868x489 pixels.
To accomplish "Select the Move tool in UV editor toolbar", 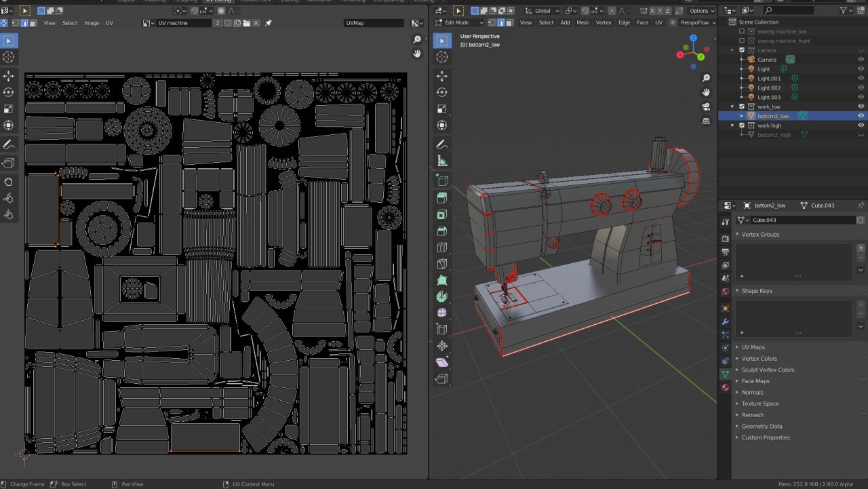I will coord(9,76).
